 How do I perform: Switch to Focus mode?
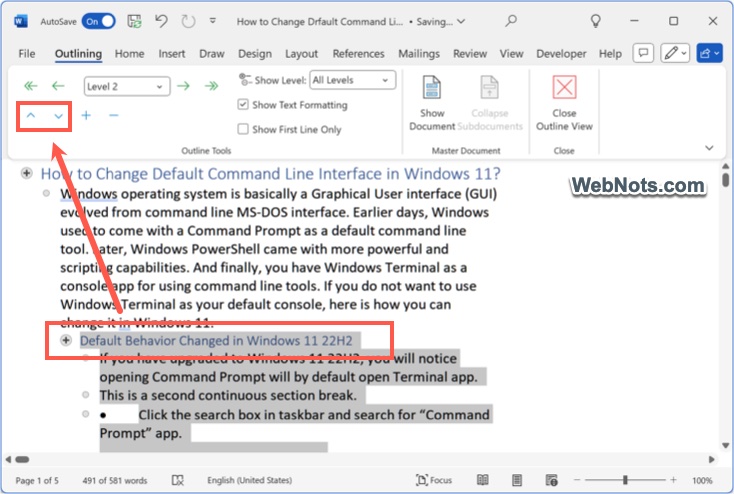tap(434, 480)
